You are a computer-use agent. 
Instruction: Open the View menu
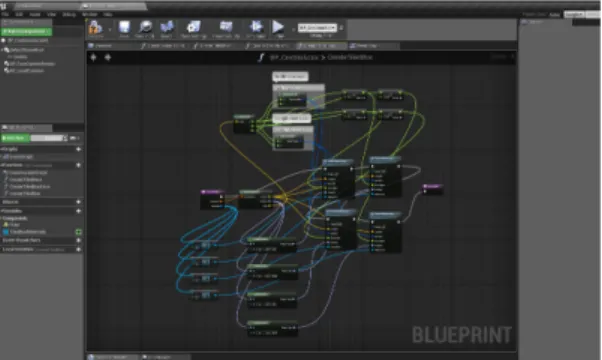(51, 14)
